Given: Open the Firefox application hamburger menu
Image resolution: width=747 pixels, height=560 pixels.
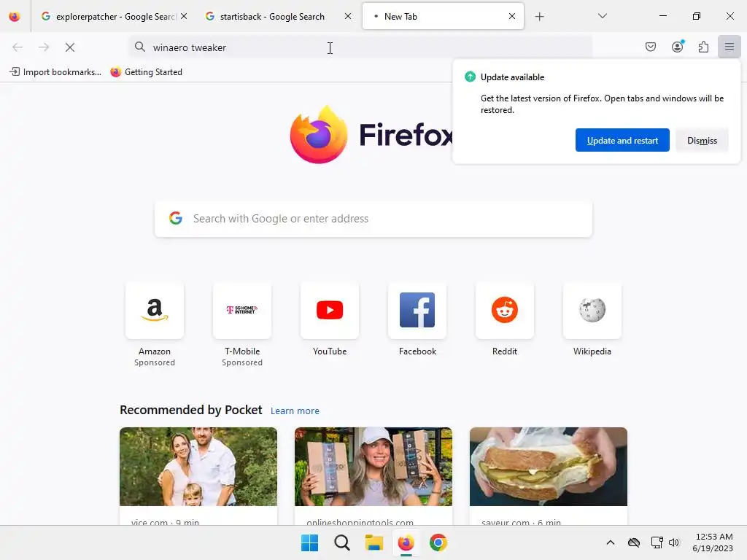Looking at the screenshot, I should [729, 47].
